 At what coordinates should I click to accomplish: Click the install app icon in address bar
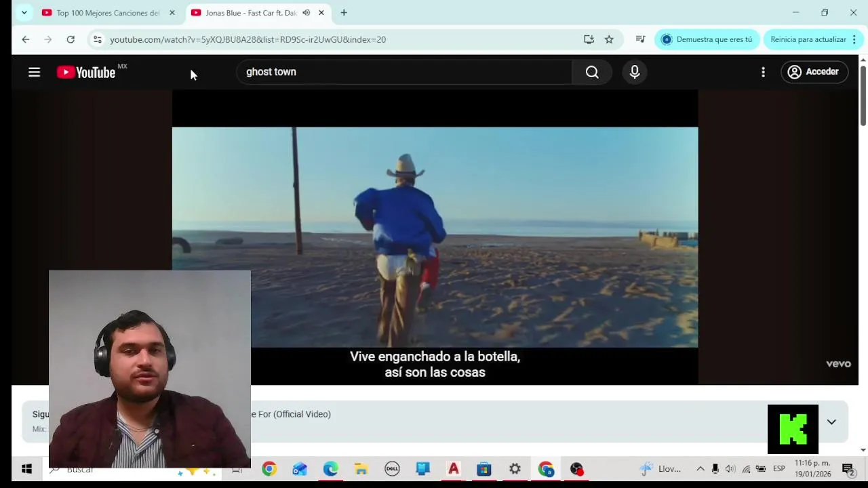(x=589, y=39)
